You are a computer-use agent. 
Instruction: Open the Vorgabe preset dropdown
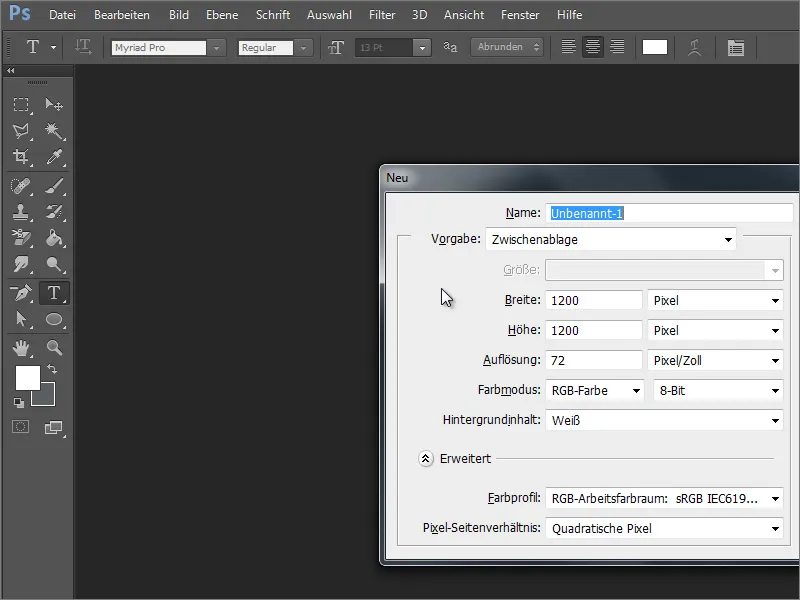tap(611, 239)
